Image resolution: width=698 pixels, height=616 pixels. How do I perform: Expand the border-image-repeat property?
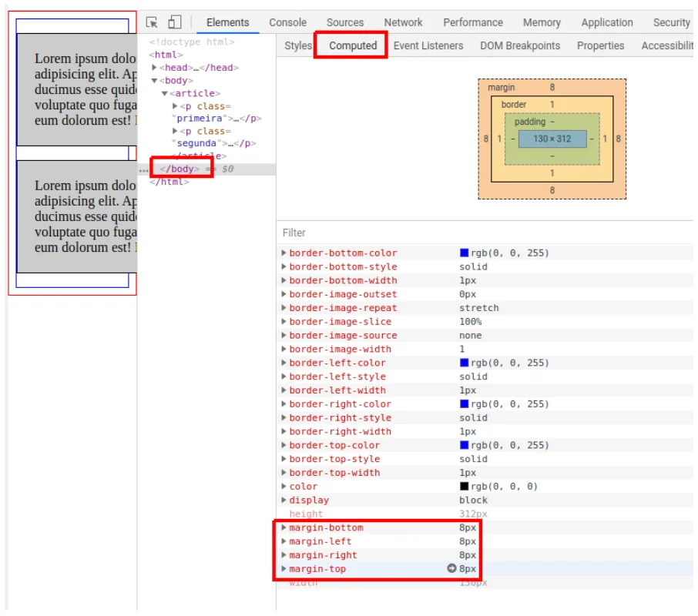pos(284,308)
